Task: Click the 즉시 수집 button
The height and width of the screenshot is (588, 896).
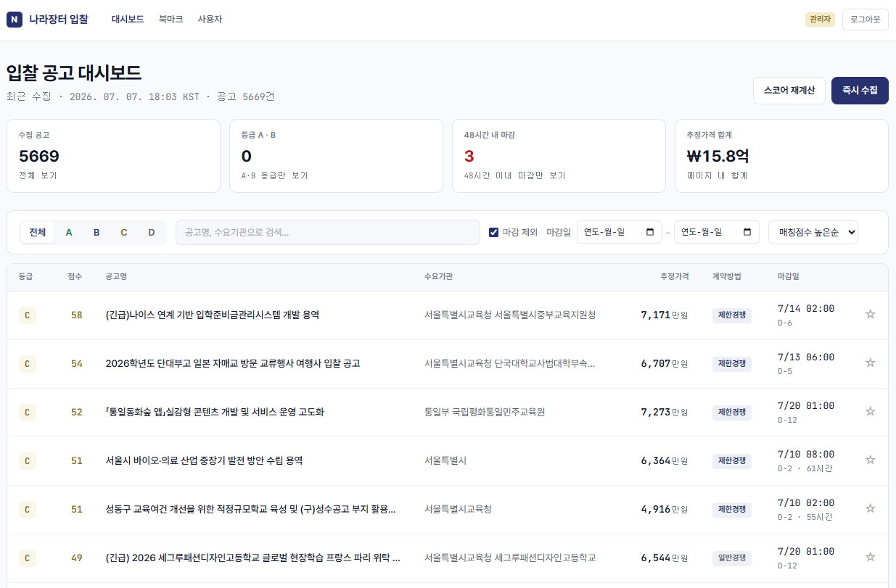Action: [x=860, y=91]
